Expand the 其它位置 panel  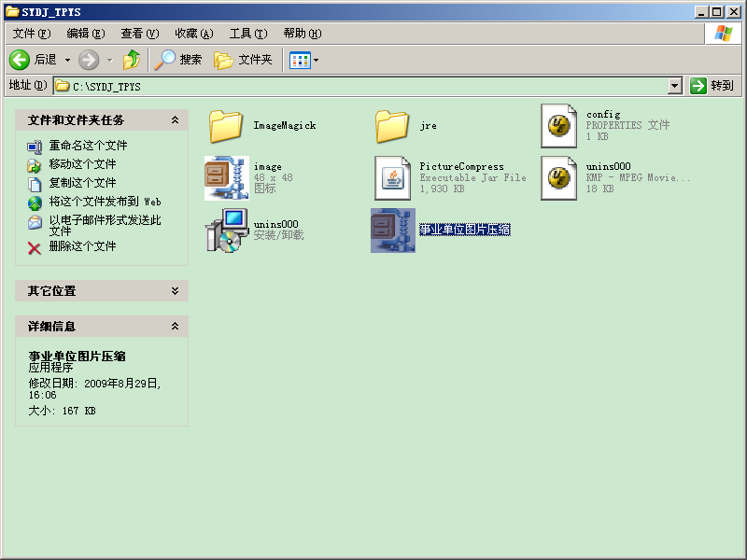[175, 291]
